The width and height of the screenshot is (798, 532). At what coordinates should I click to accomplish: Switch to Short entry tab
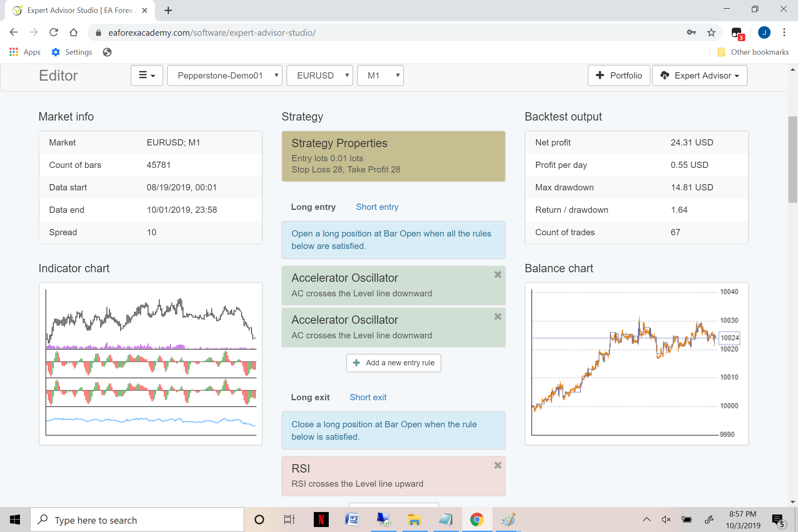[377, 207]
